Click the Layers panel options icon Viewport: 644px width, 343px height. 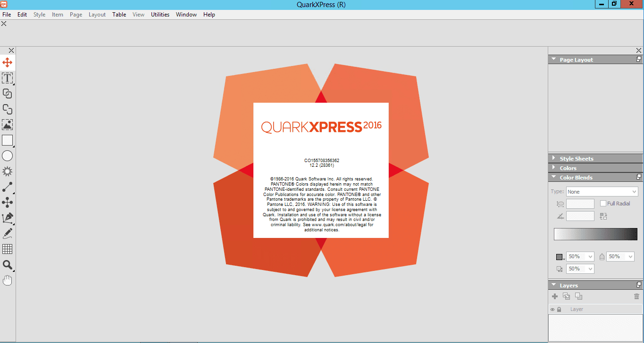click(639, 285)
